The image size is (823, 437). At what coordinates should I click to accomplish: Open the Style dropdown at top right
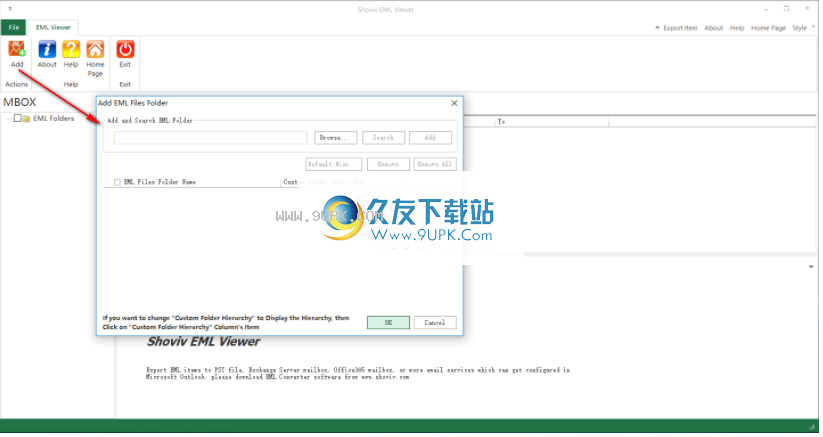tap(803, 28)
